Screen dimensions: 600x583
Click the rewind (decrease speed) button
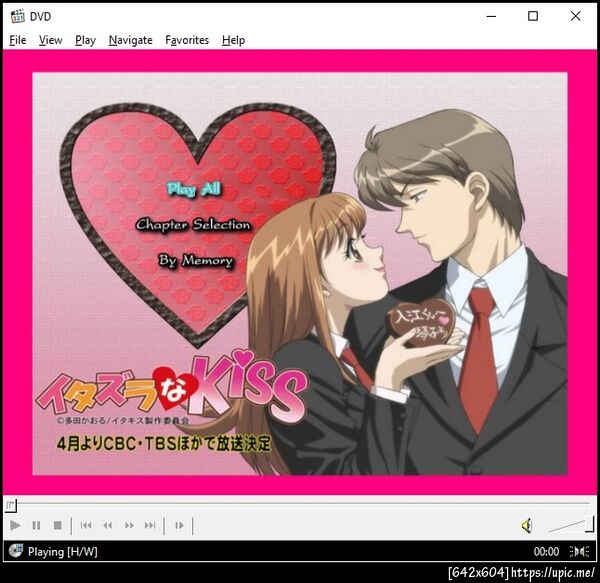click(x=108, y=525)
